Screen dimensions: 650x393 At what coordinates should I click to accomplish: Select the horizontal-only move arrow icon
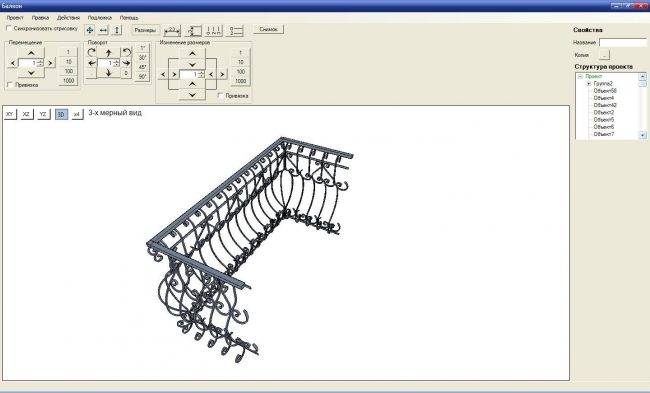coord(103,30)
